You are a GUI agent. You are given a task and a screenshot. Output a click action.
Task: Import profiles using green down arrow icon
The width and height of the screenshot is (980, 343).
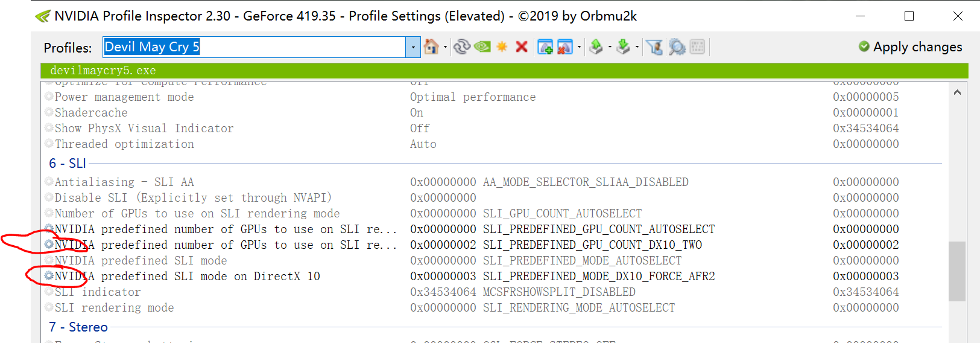tap(624, 46)
